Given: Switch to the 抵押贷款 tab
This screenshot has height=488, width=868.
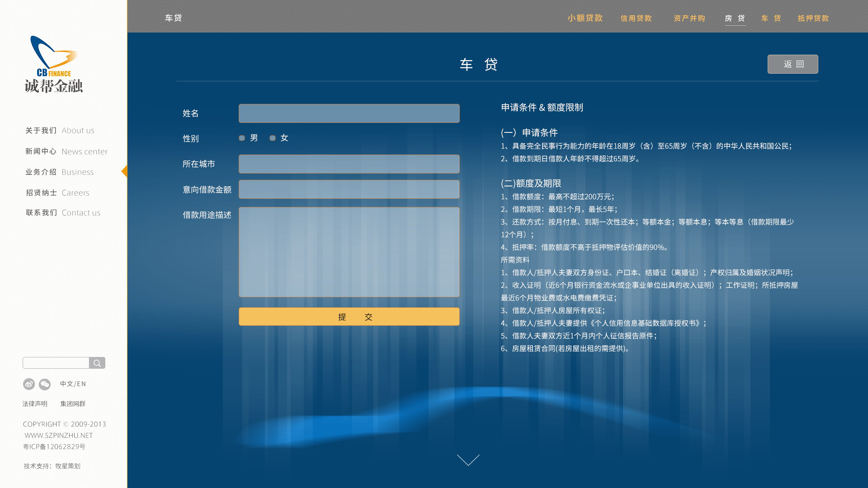Looking at the screenshot, I should point(813,19).
